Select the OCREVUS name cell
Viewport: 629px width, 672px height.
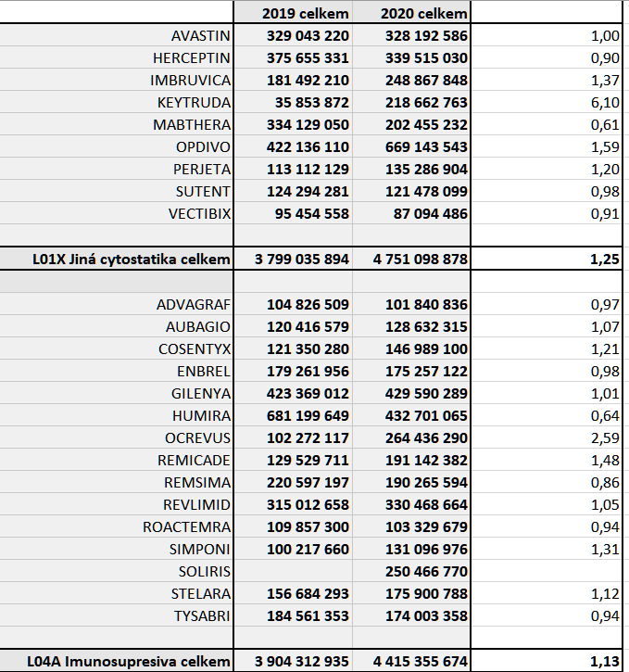117,438
